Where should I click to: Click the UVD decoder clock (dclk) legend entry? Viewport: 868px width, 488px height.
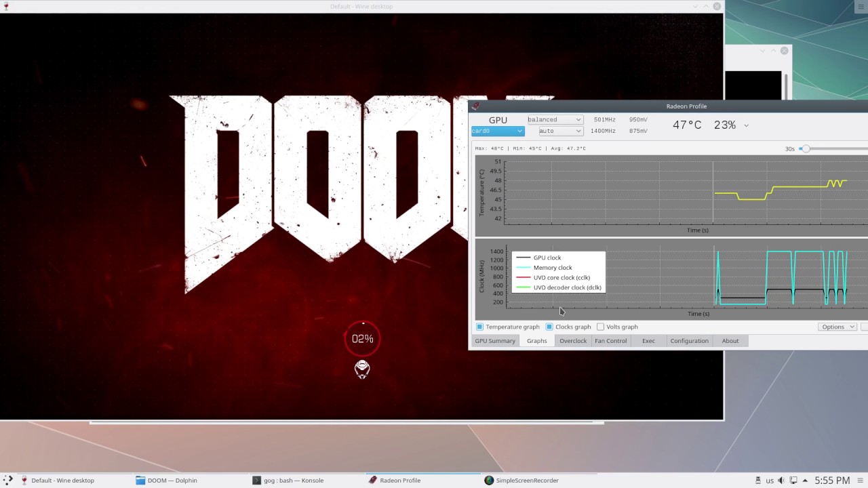tap(568, 287)
